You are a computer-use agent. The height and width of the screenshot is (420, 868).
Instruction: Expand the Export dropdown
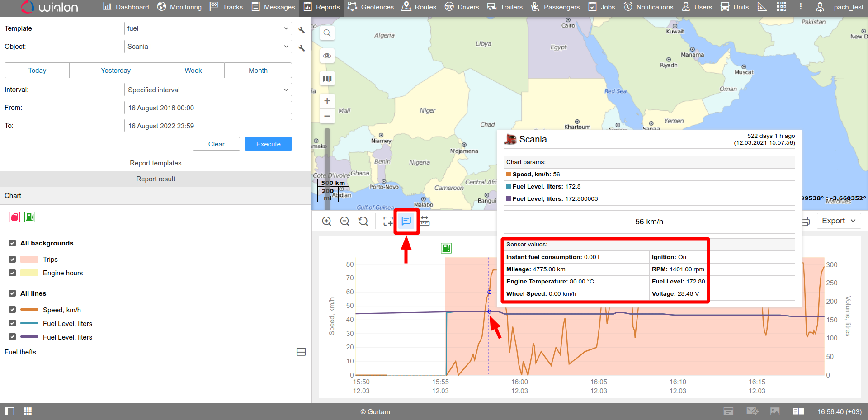coord(839,221)
